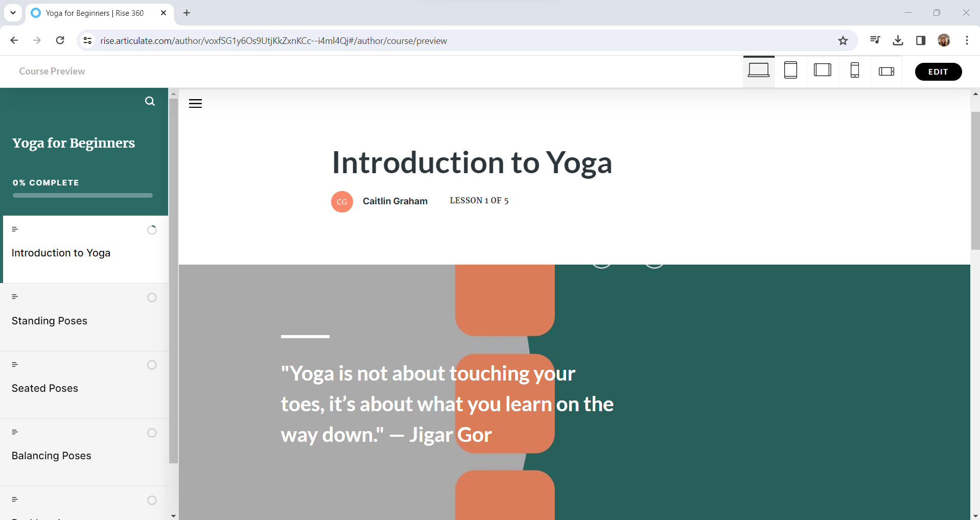
Task: Click the main page scroll up arrow
Action: (x=975, y=94)
